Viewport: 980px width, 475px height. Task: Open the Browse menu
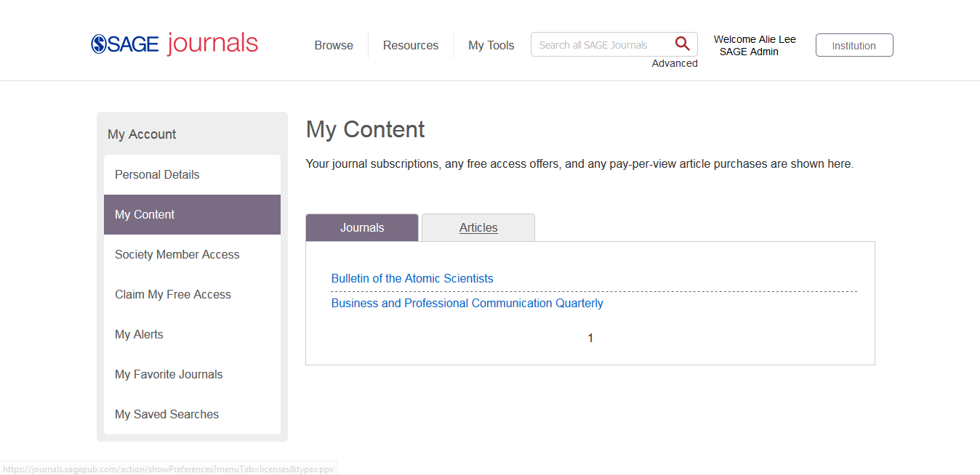point(334,45)
